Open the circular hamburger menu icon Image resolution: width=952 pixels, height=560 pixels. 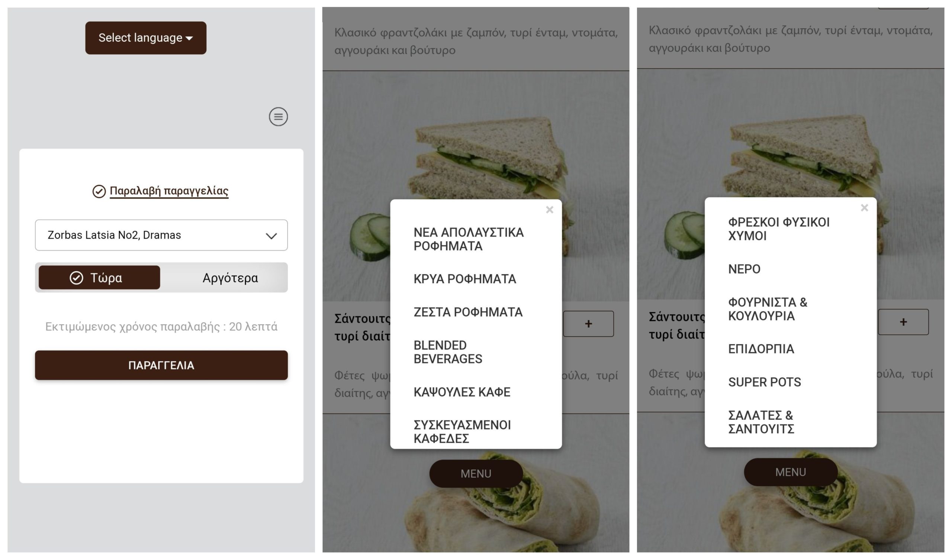click(x=279, y=117)
